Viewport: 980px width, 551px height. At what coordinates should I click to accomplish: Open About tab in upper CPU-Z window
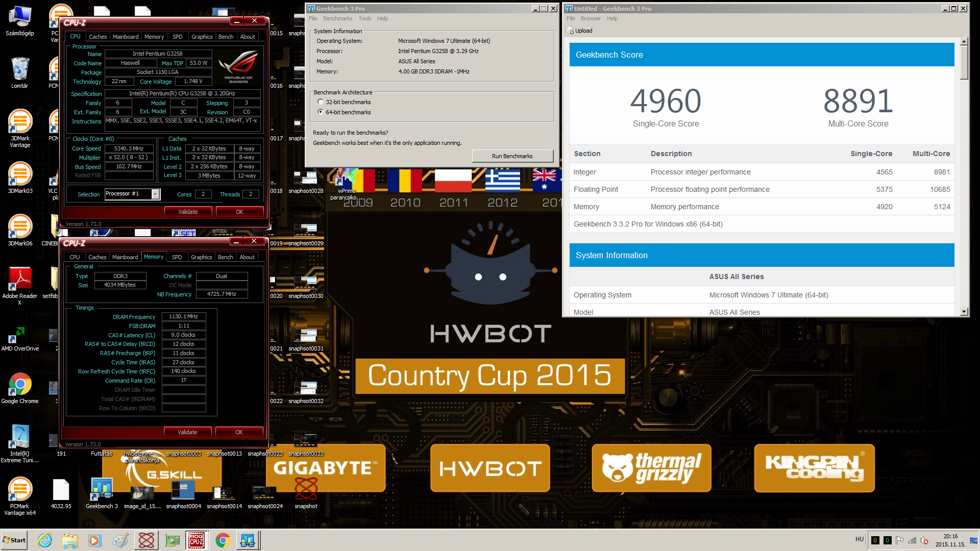click(247, 37)
